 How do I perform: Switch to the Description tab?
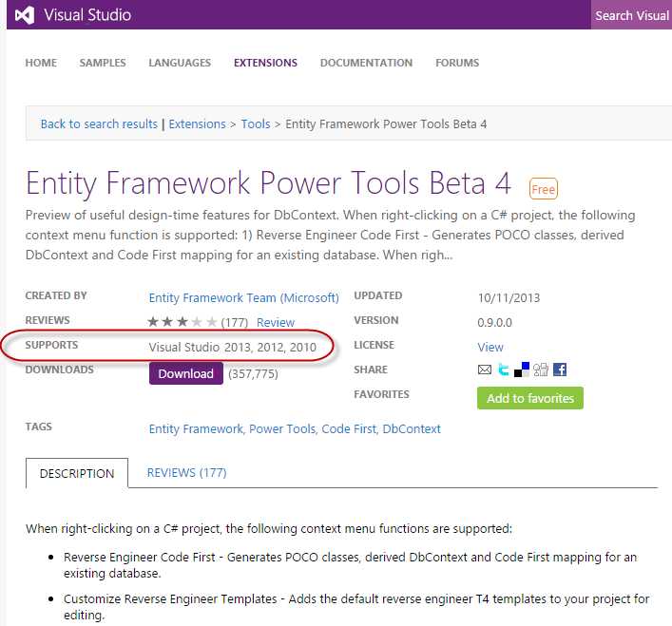[x=77, y=473]
